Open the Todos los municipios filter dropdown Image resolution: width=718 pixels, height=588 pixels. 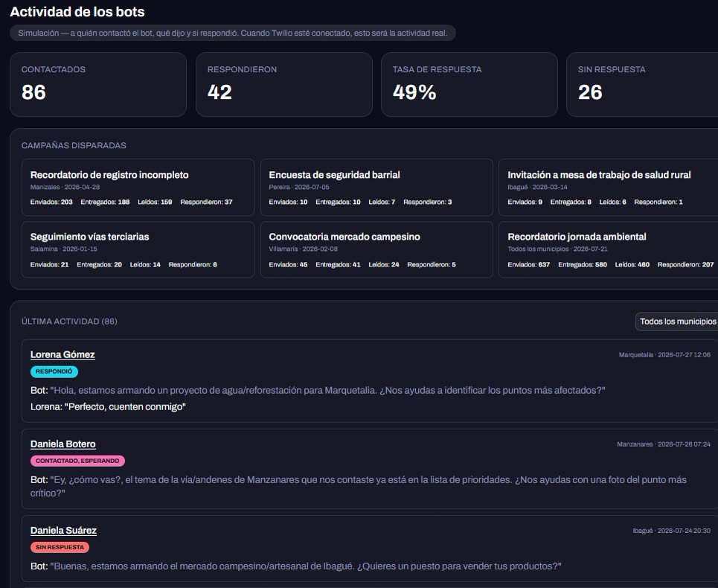click(677, 322)
